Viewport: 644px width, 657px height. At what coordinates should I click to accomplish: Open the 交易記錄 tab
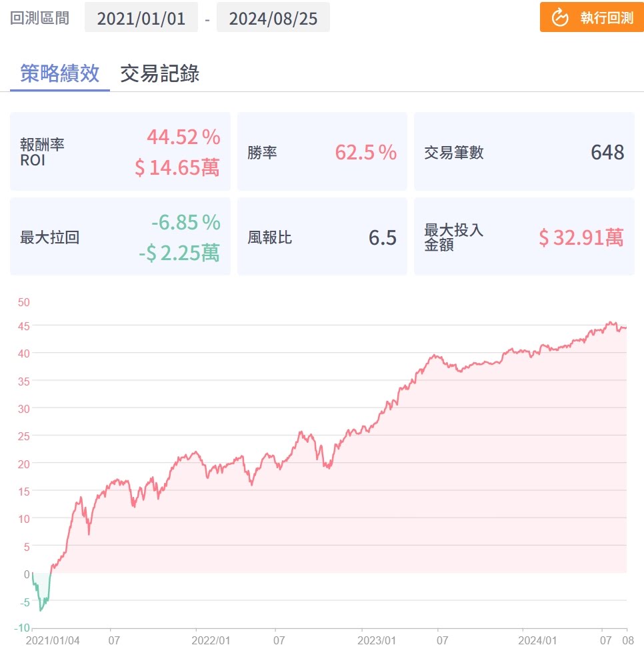pos(160,73)
